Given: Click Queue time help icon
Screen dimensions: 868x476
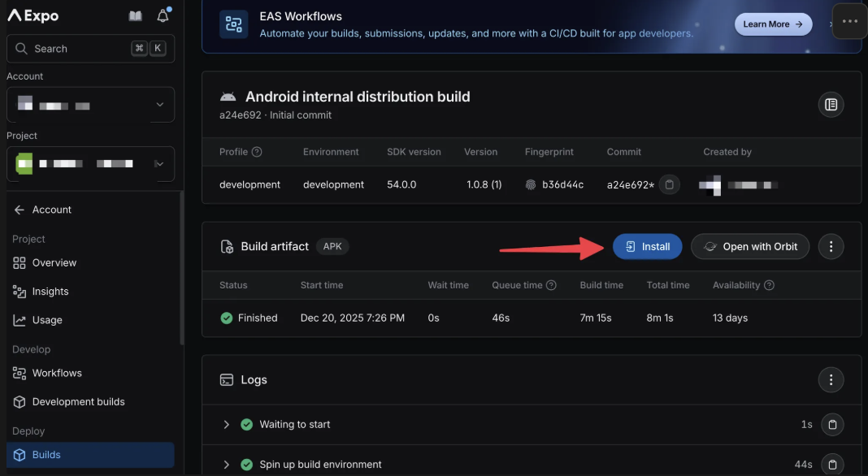Looking at the screenshot, I should [551, 286].
